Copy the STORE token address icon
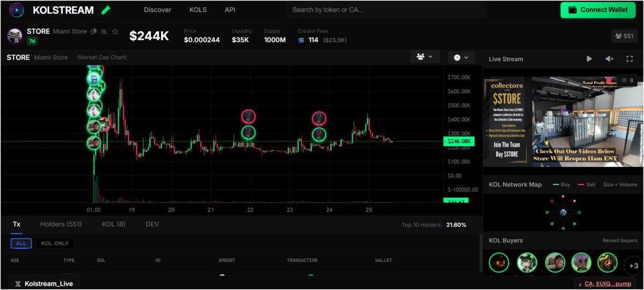This screenshot has height=290, width=644. pyautogui.click(x=94, y=32)
